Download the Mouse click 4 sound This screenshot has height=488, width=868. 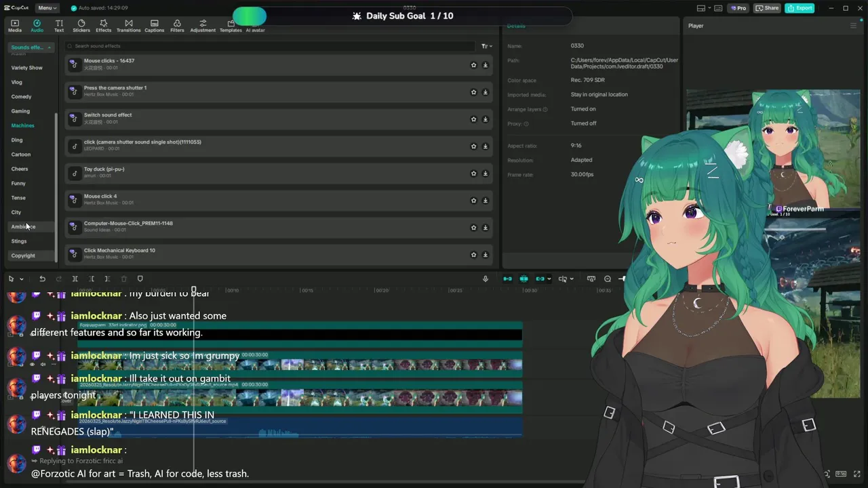point(486,201)
